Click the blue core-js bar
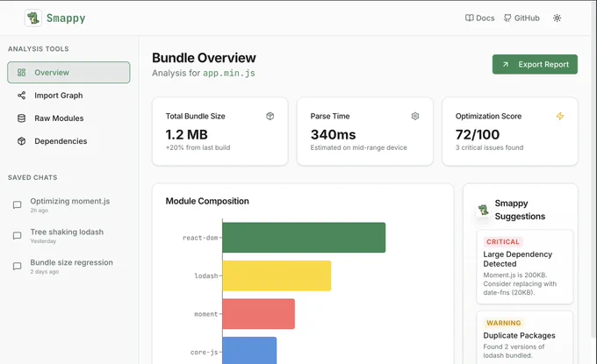The height and width of the screenshot is (364, 597). tap(249, 350)
